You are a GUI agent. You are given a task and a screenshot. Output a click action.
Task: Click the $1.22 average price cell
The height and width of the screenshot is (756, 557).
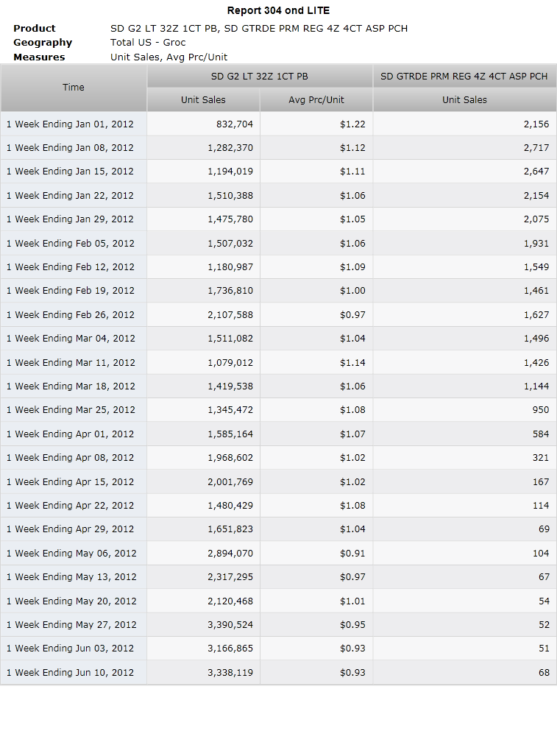coord(316,124)
